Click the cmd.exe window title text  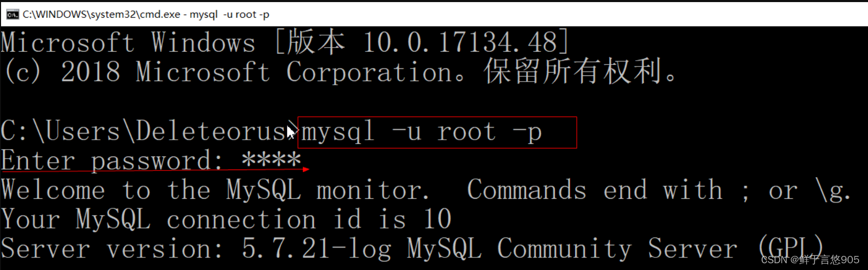[146, 15]
